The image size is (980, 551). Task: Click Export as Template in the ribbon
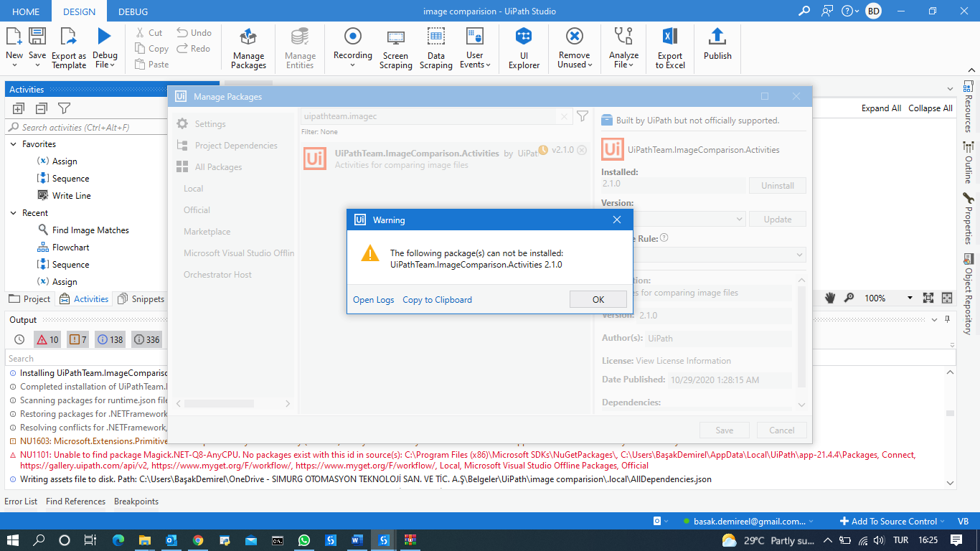[x=69, y=48]
